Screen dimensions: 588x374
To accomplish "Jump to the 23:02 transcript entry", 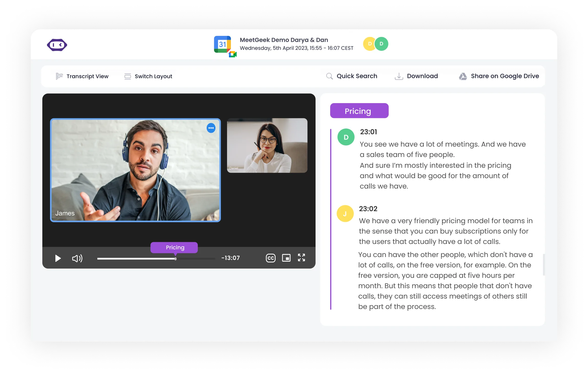I will 368,209.
